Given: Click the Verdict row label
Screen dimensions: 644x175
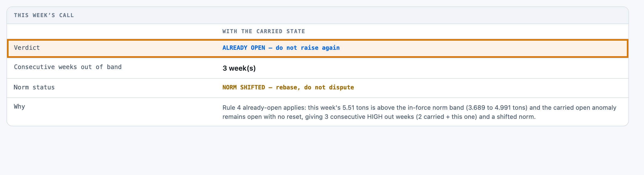Looking at the screenshot, I should (x=27, y=48).
